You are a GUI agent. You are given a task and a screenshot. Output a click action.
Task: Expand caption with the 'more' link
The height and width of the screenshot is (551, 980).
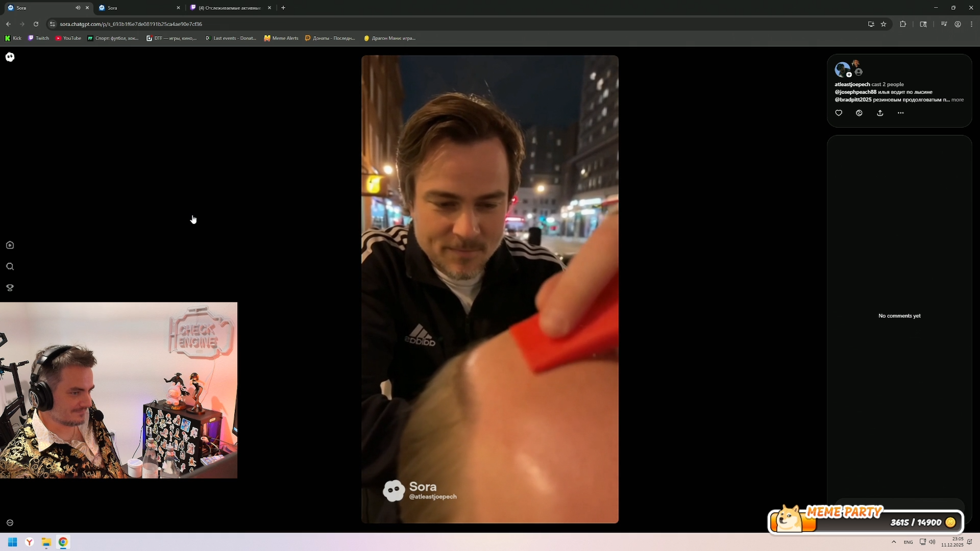point(958,100)
